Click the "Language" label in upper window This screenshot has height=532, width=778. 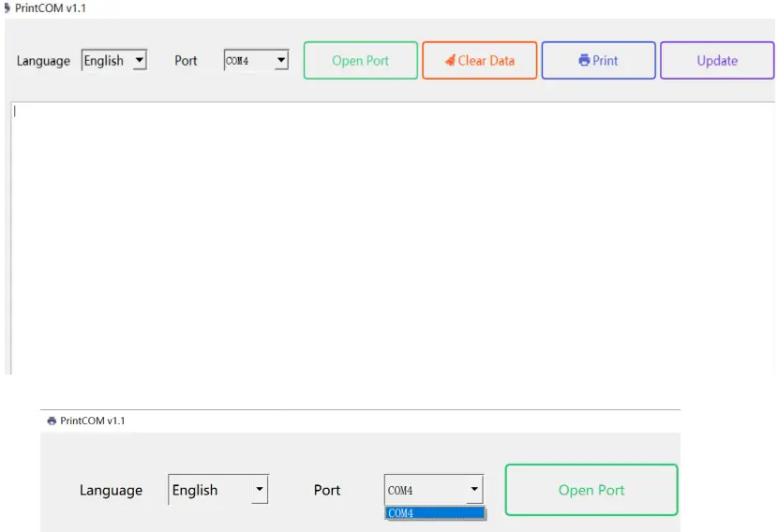pyautogui.click(x=43, y=61)
